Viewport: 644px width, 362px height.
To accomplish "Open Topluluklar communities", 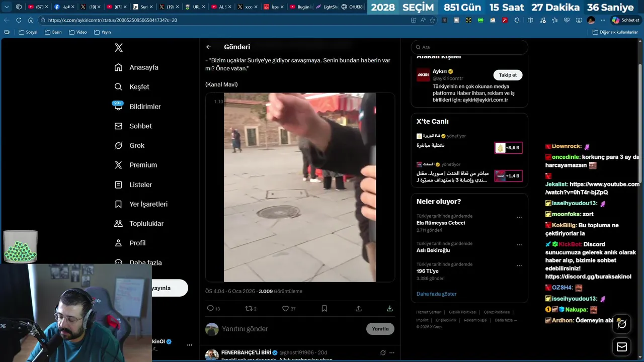I will (139, 224).
